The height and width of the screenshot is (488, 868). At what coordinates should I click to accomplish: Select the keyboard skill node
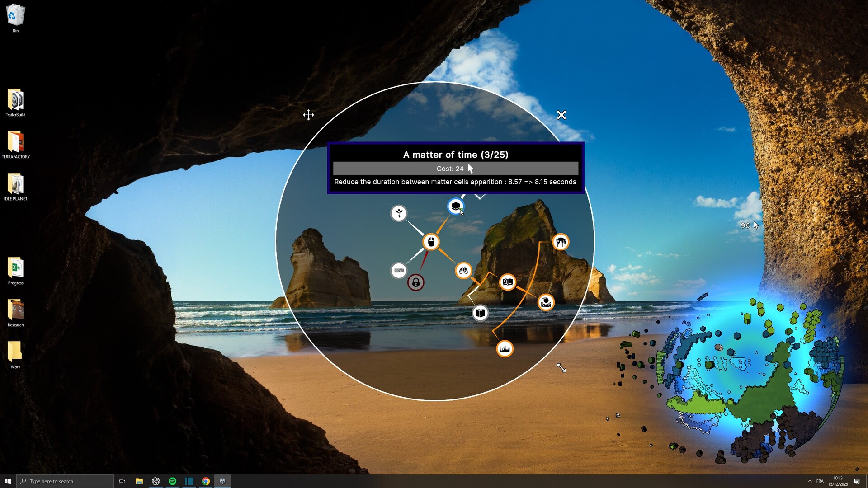coord(399,271)
